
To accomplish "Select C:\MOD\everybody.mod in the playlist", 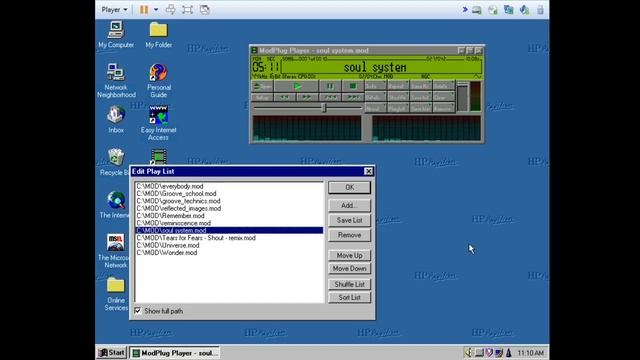I will [229, 186].
